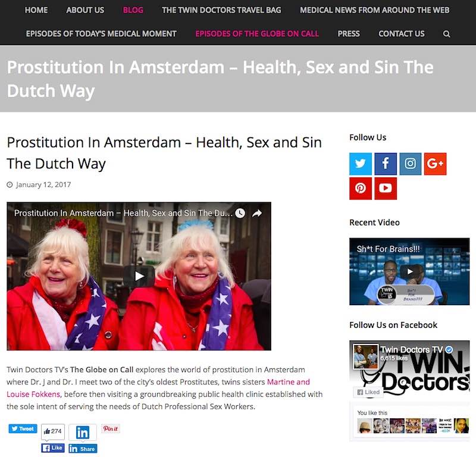Open the Google Plus follow icon
476x457 pixels.
(435, 164)
